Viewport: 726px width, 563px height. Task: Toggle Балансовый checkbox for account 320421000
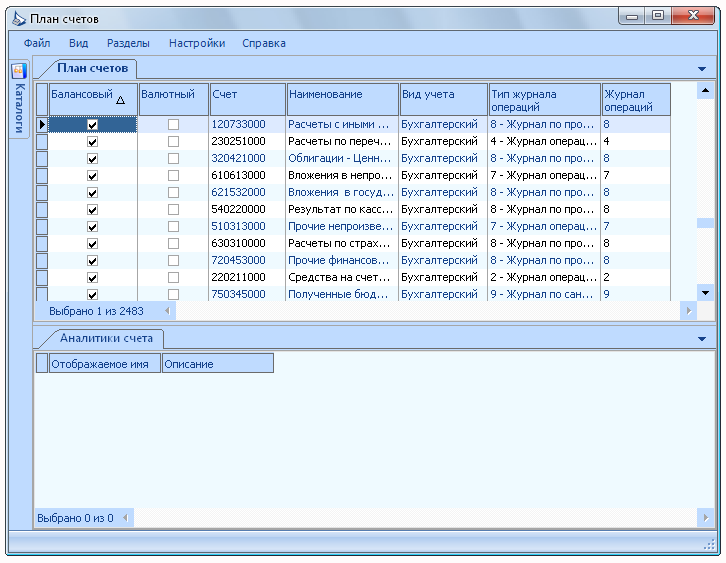93,159
